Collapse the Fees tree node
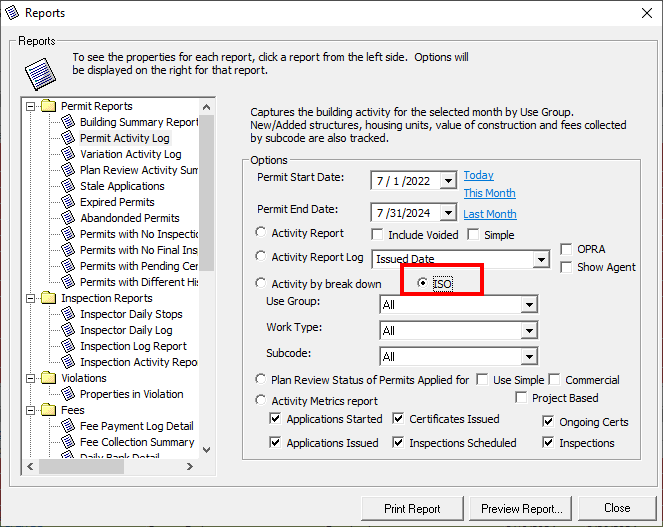Screen dimensions: 663x527 click(x=30, y=410)
